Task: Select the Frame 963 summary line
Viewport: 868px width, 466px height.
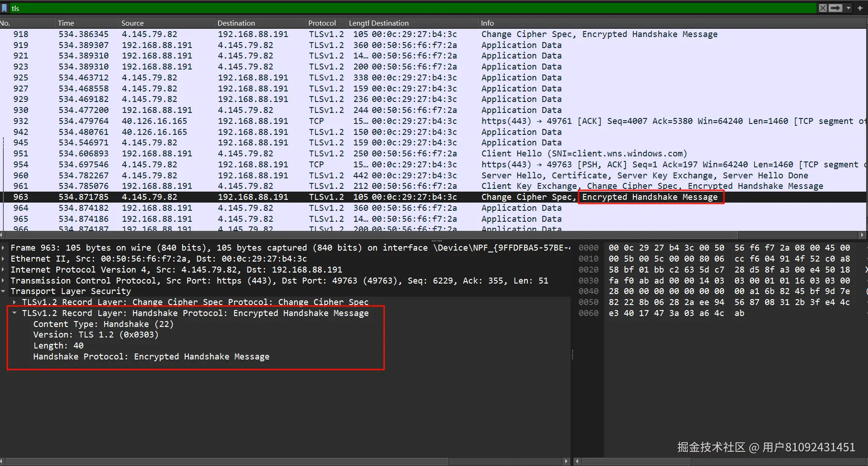Action: [290, 248]
